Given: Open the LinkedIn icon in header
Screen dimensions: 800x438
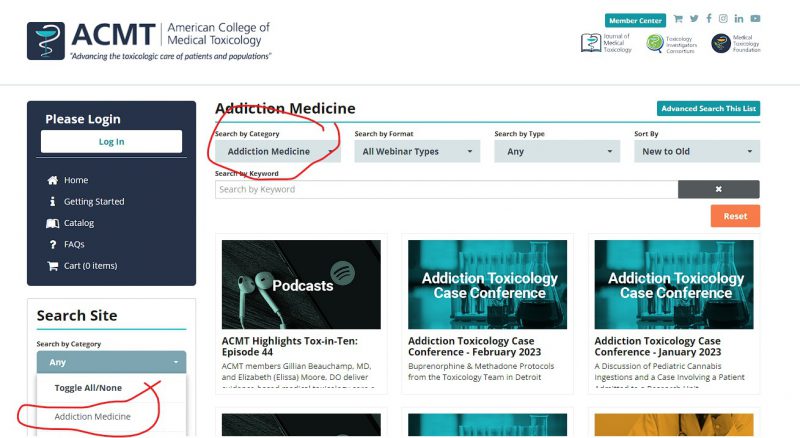Looking at the screenshot, I should 739,19.
